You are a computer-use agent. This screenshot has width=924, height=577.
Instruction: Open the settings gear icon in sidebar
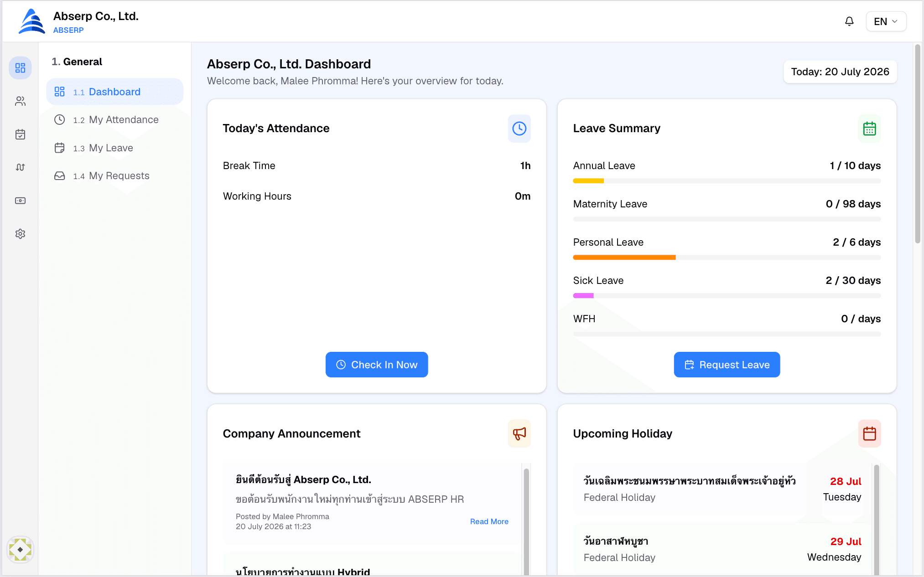20,234
